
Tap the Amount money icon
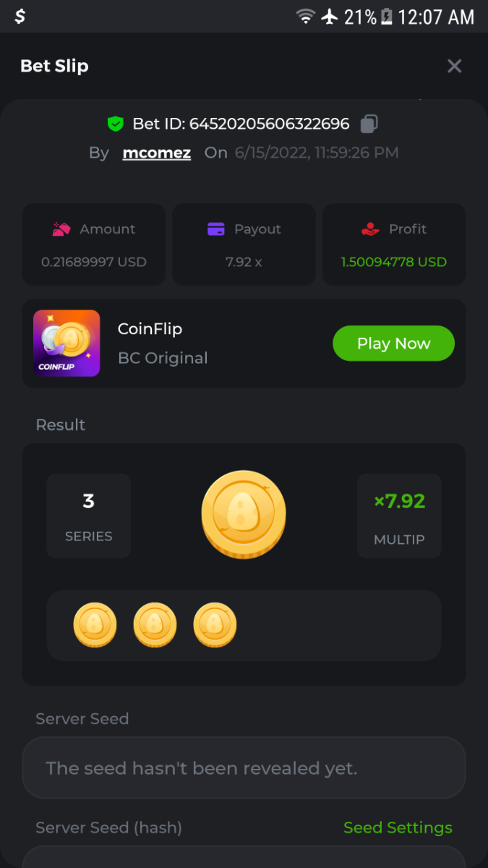(x=61, y=229)
